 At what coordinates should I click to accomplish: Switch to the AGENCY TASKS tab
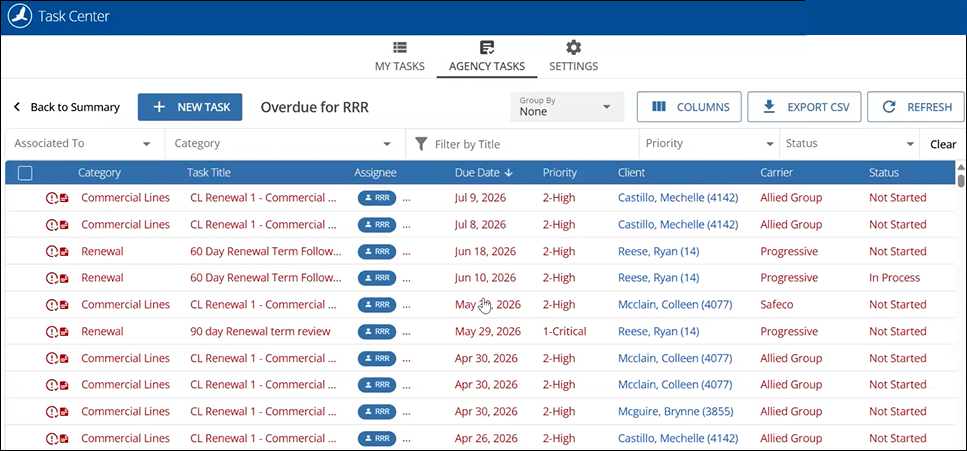pyautogui.click(x=487, y=57)
